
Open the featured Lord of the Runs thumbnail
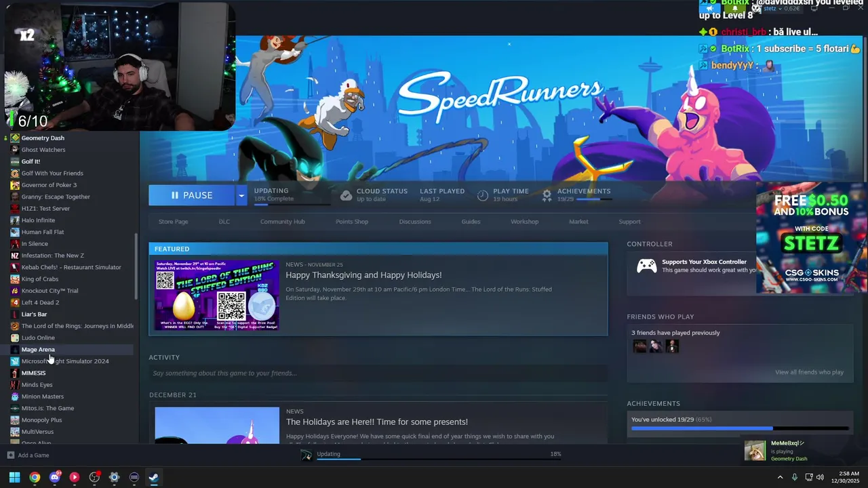tap(217, 296)
